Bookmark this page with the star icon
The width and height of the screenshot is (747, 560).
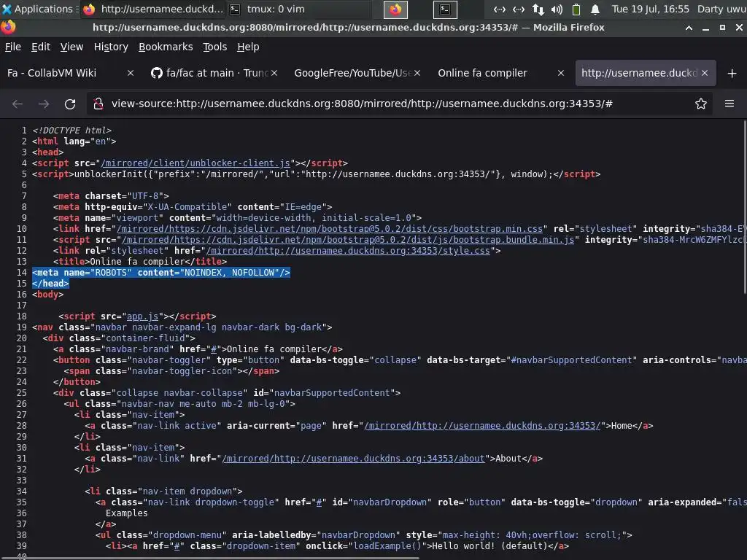(700, 104)
